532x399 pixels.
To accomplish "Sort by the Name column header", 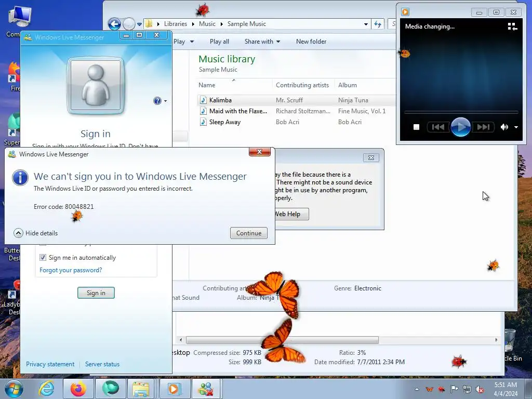I will coord(234,85).
